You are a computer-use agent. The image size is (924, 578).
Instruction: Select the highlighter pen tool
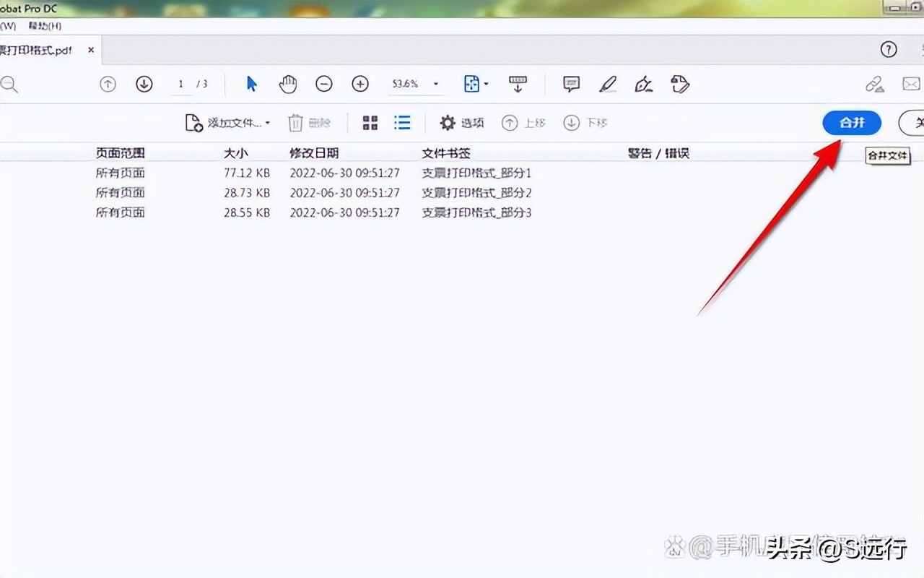pos(608,85)
